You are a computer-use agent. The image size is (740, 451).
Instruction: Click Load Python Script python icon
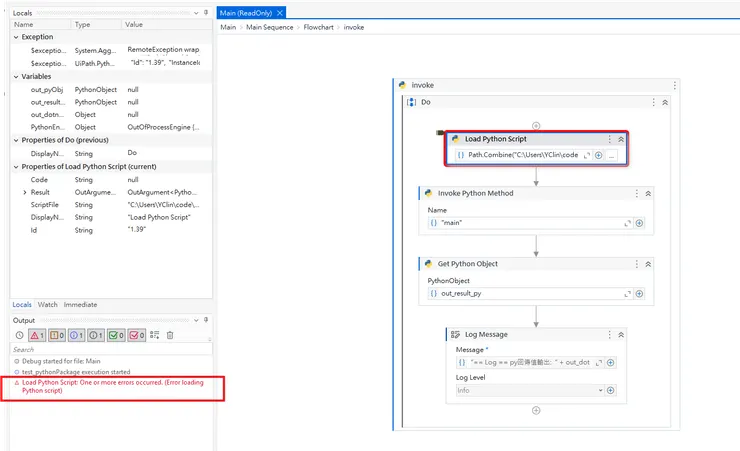coord(455,139)
